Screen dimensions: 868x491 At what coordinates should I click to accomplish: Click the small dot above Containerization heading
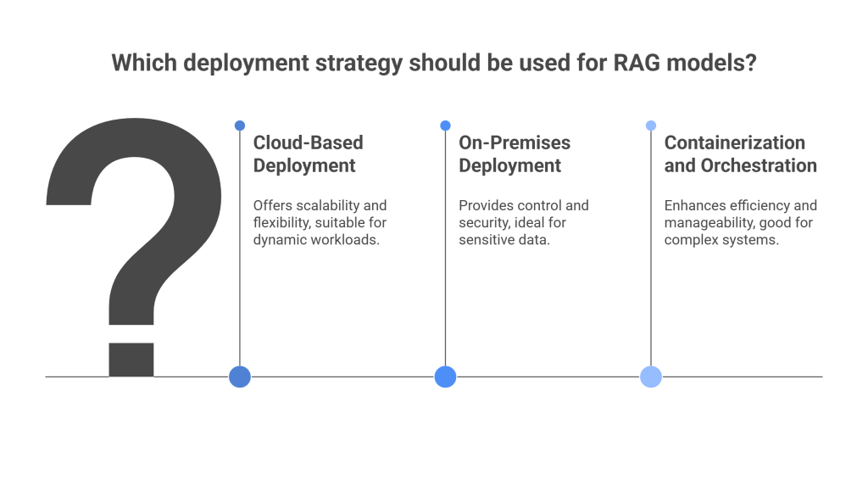(x=650, y=125)
